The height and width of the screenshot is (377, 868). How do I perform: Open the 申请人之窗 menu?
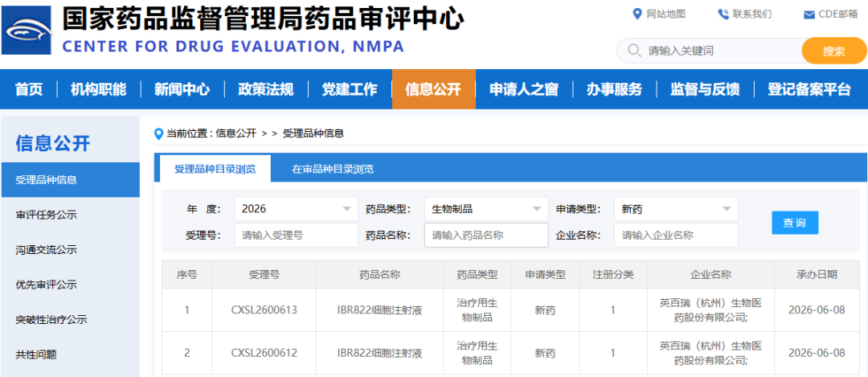coord(524,89)
